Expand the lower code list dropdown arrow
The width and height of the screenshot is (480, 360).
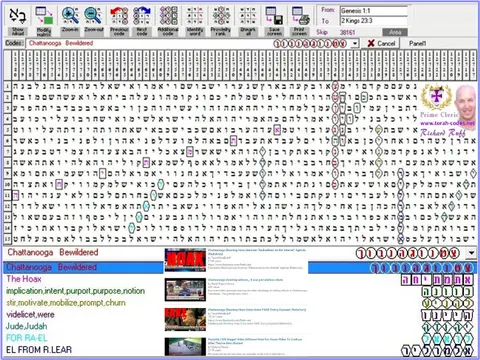click(471, 253)
